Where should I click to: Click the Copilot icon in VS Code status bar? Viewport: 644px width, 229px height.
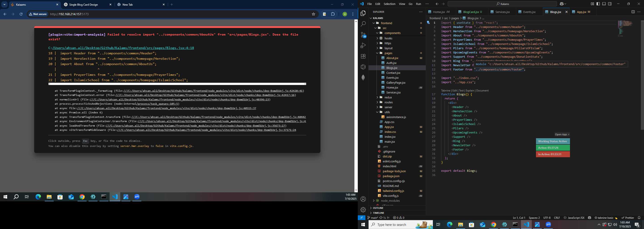tap(589, 218)
